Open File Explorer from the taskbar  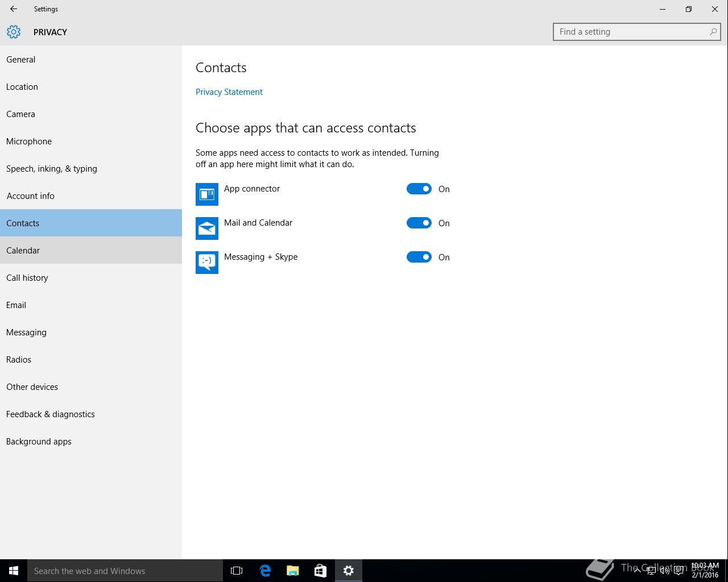[293, 571]
